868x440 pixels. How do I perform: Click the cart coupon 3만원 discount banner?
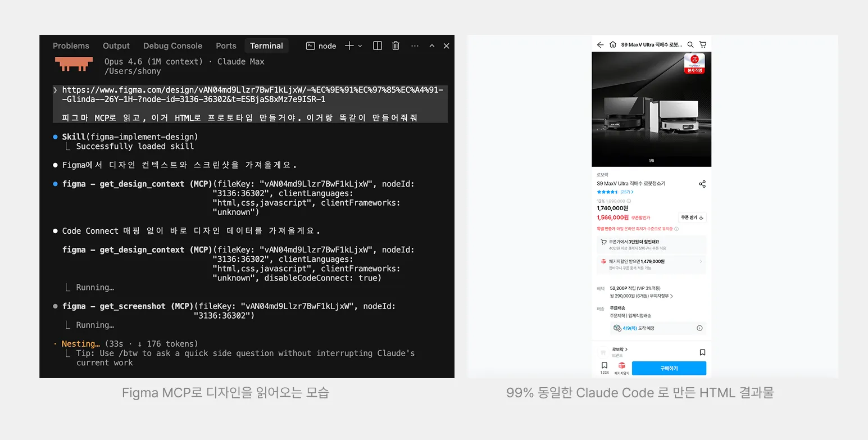click(x=652, y=244)
